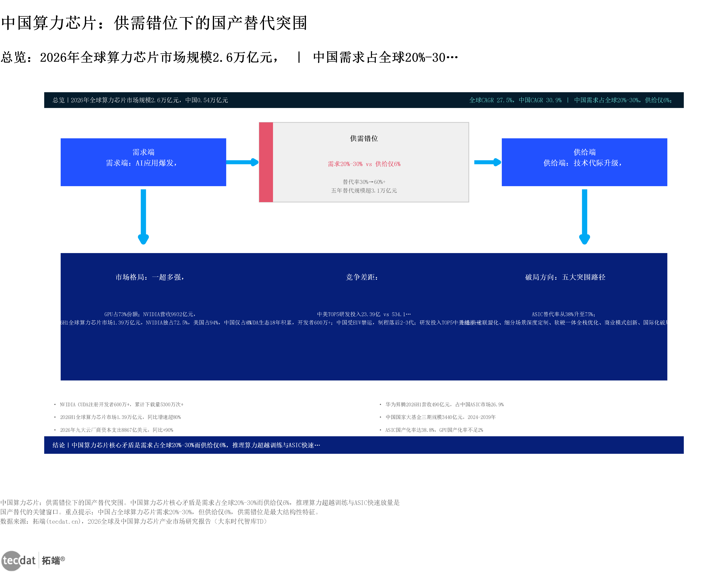
Task: Click the main title 中国算力芯片：供需错位下的国产替代突围
Action: click(154, 23)
